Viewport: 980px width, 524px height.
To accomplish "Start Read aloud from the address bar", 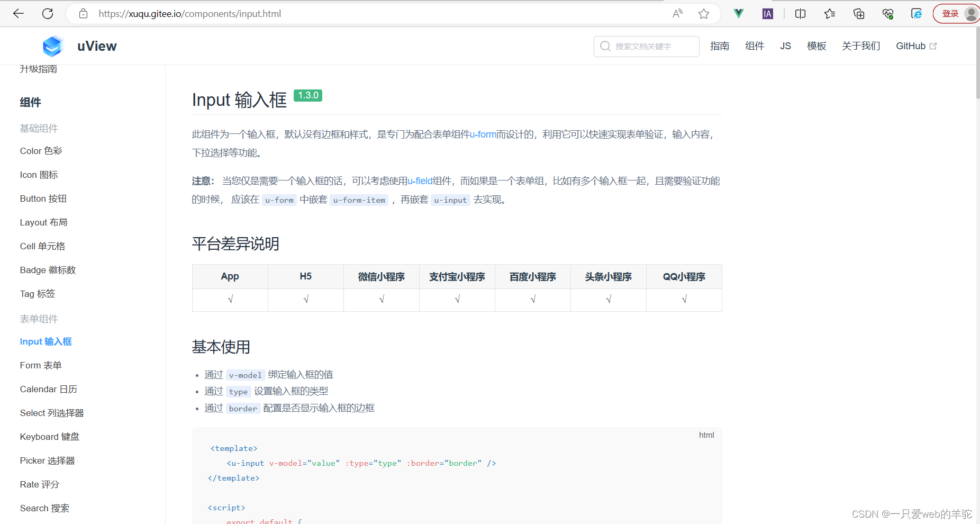I will pyautogui.click(x=677, y=13).
